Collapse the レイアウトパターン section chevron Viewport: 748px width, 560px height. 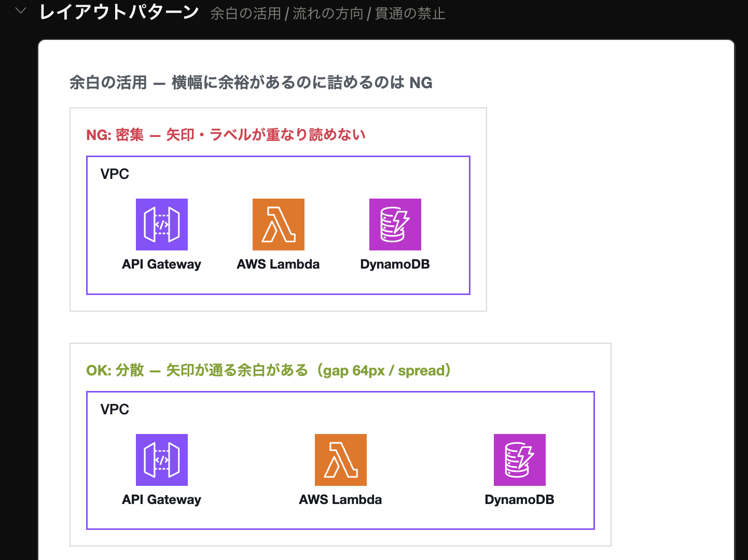(x=21, y=10)
